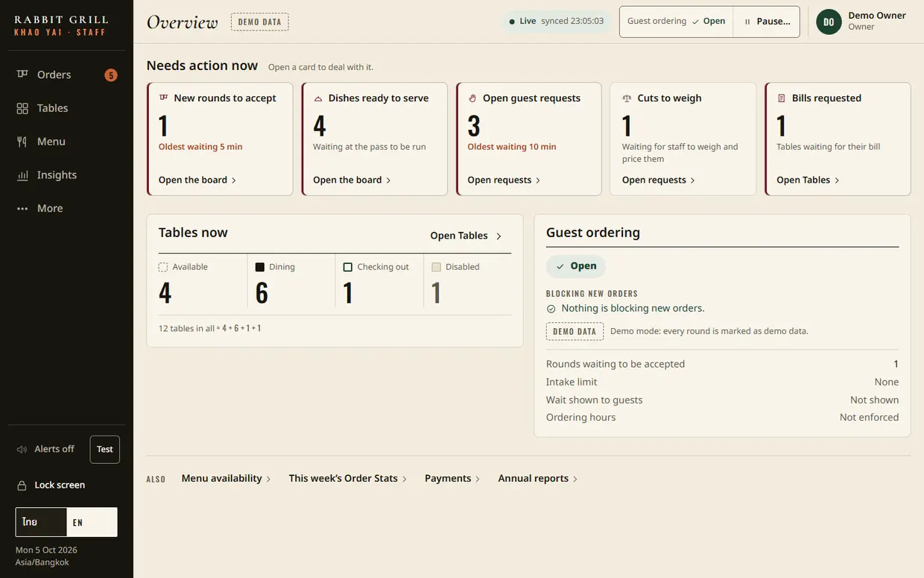Click the Insights bar chart icon
This screenshot has width=924, height=578.
(22, 175)
